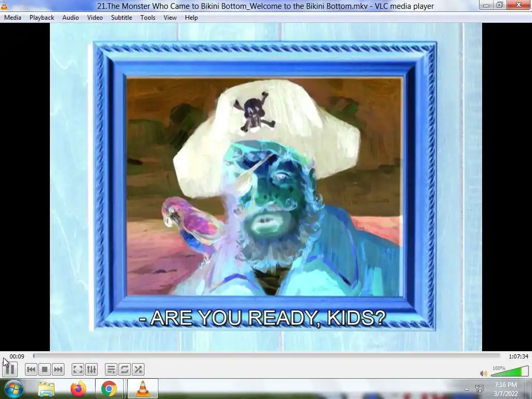This screenshot has height=399, width=532.
Task: Show extended settings equalizer panel
Action: coord(91,369)
